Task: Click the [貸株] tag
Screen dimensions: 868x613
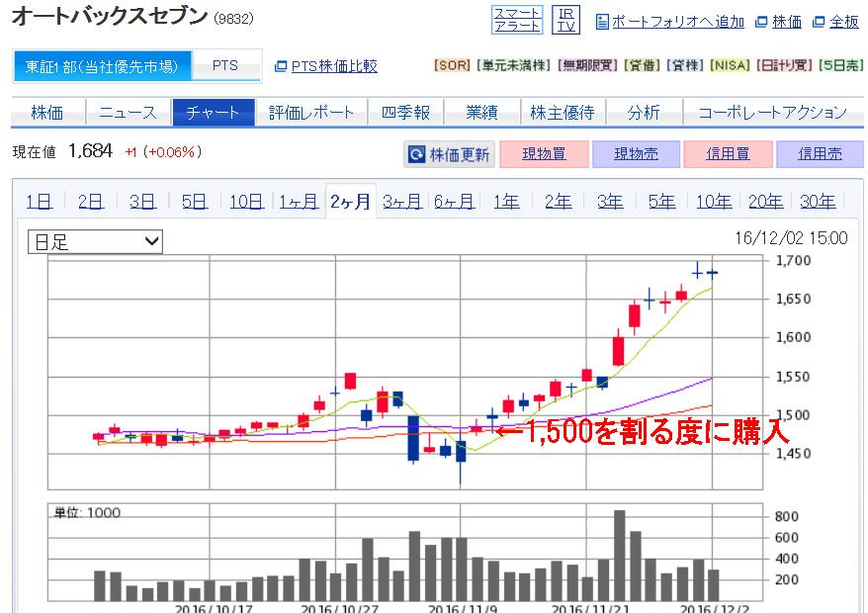Action: point(685,65)
